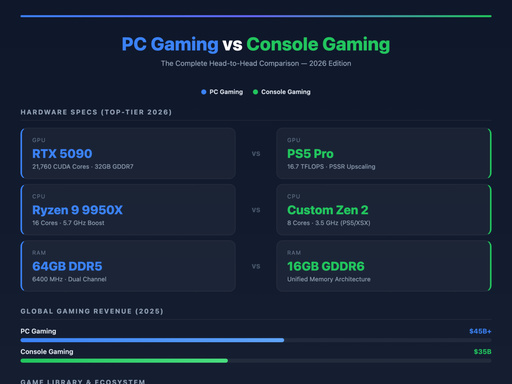
Task: Select the Custom Zen 2 CPU card
Action: point(384,210)
